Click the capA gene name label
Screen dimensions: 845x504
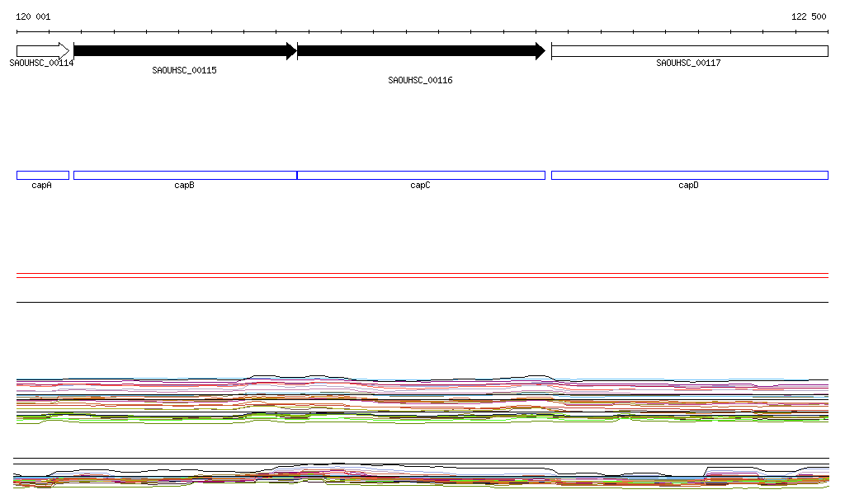tap(41, 186)
